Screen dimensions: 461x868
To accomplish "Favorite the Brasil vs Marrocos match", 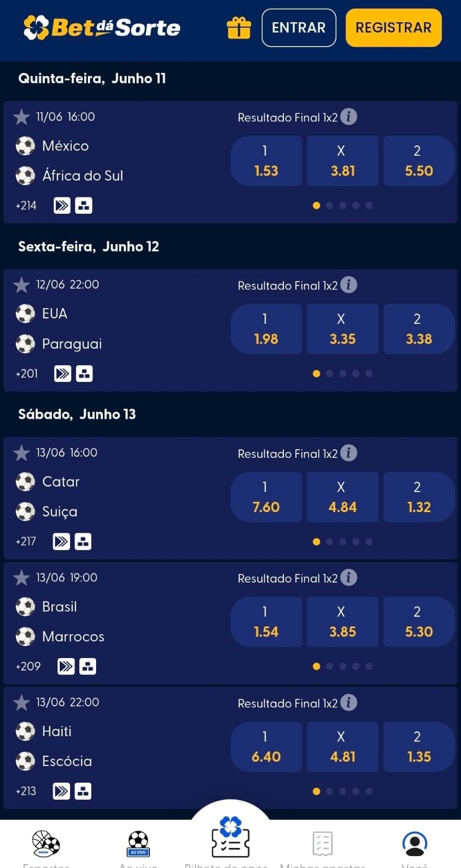I will coord(22,577).
